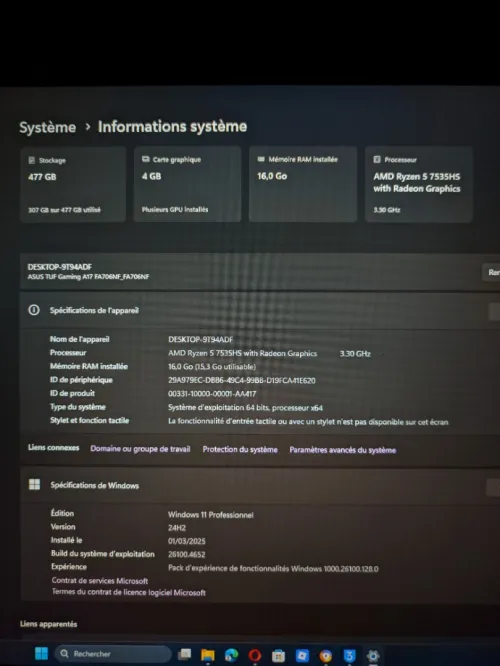Click the Build du système d'exploitation label

[x=103, y=554]
